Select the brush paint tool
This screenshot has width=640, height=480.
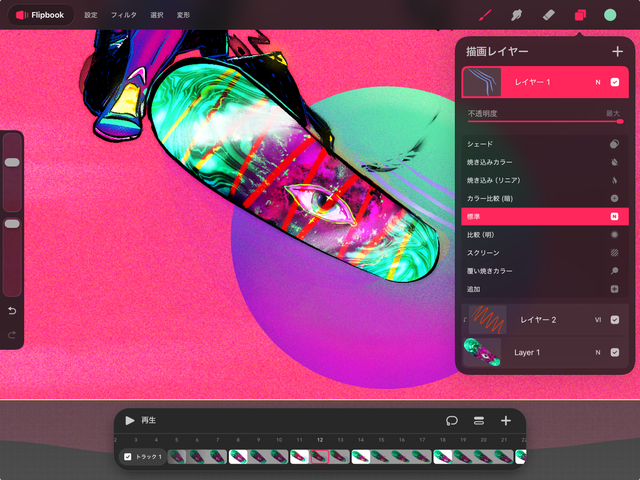(x=485, y=15)
